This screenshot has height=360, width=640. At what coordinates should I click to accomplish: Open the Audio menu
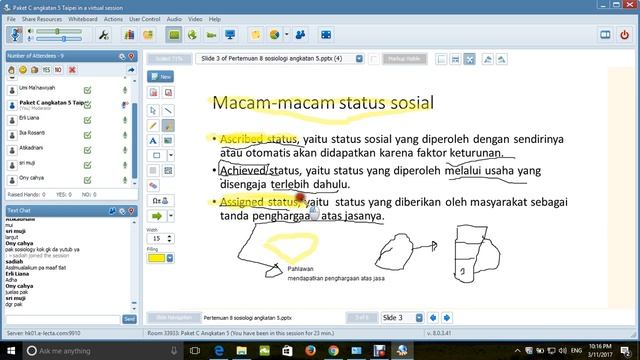point(174,19)
